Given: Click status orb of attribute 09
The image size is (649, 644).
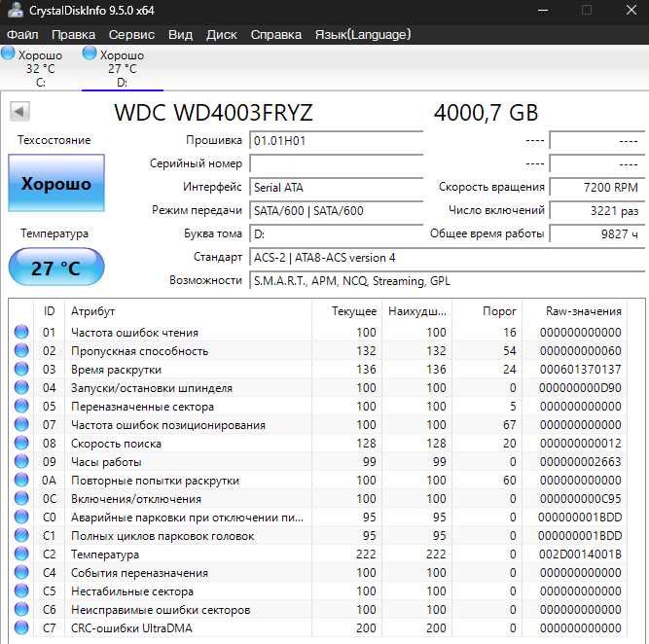Looking at the screenshot, I should [x=21, y=461].
